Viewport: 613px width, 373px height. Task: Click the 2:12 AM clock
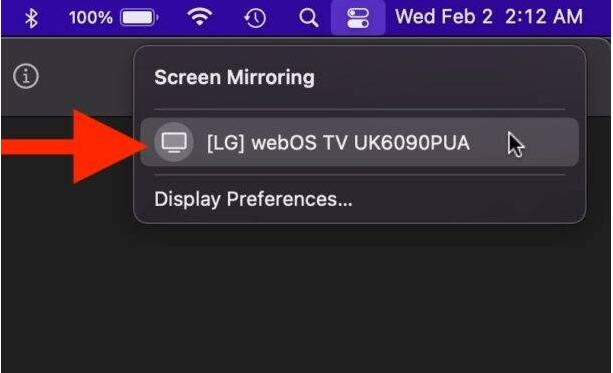pyautogui.click(x=544, y=17)
